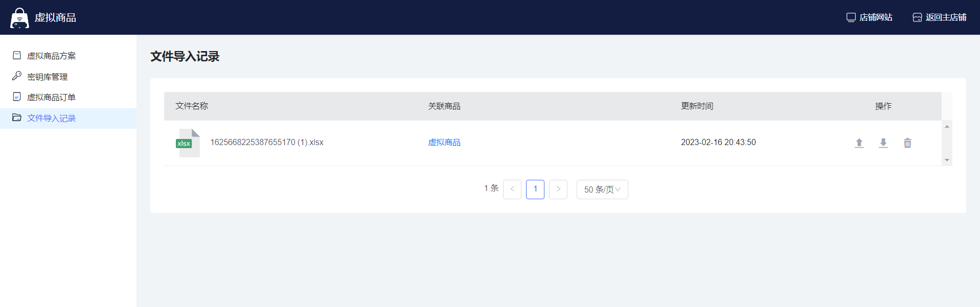Open the 50 条/页 page size dropdown
The image size is (980, 307).
pyautogui.click(x=602, y=190)
